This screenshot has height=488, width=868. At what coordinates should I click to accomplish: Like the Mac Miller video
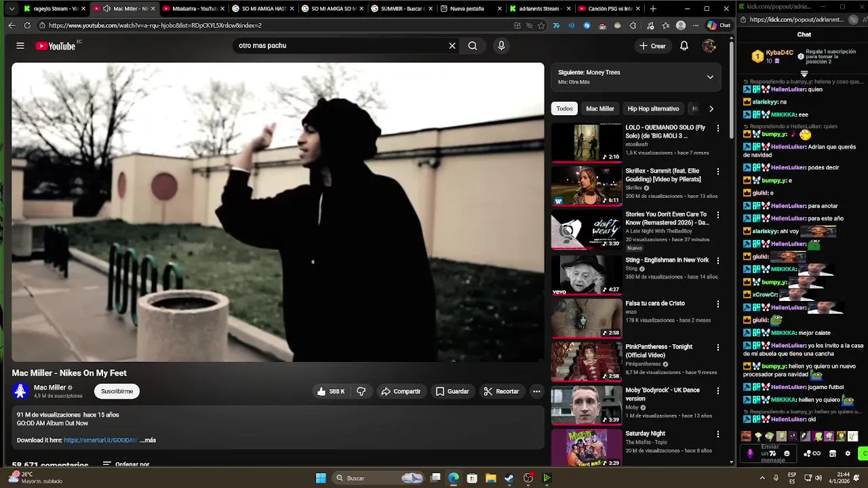(332, 391)
